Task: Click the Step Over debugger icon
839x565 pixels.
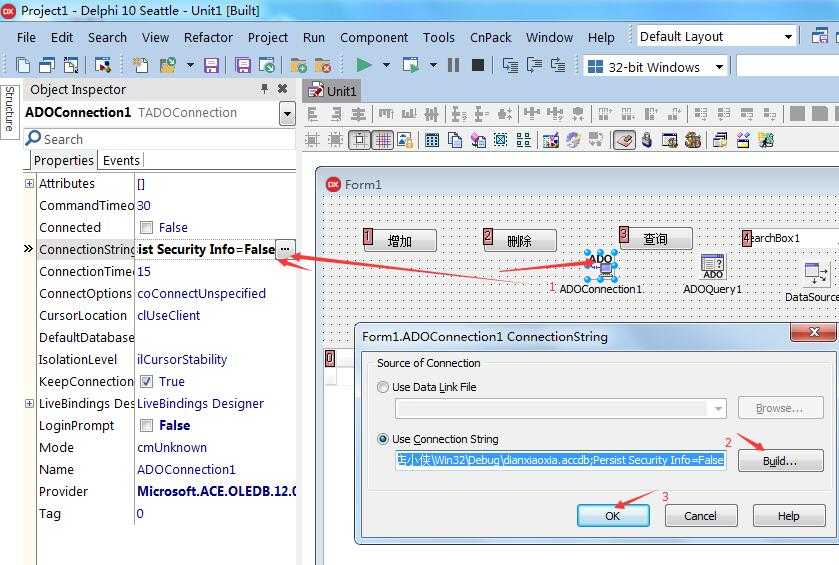Action: [534, 65]
